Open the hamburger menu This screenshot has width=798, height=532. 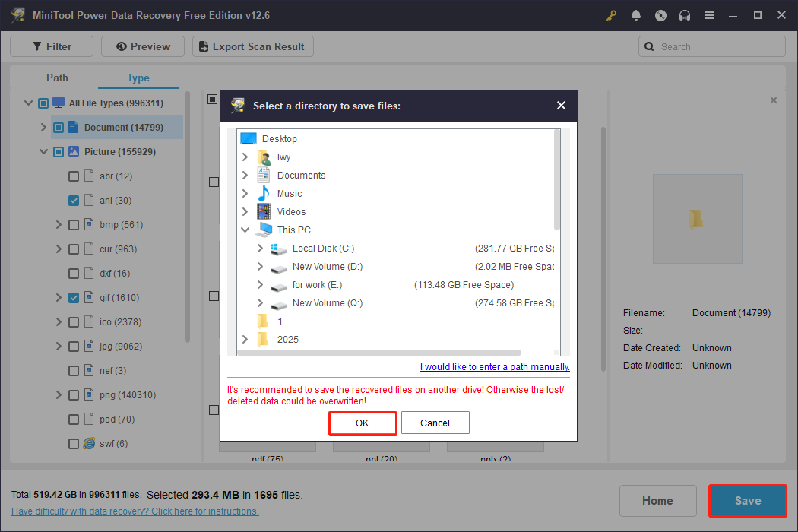[x=709, y=15]
